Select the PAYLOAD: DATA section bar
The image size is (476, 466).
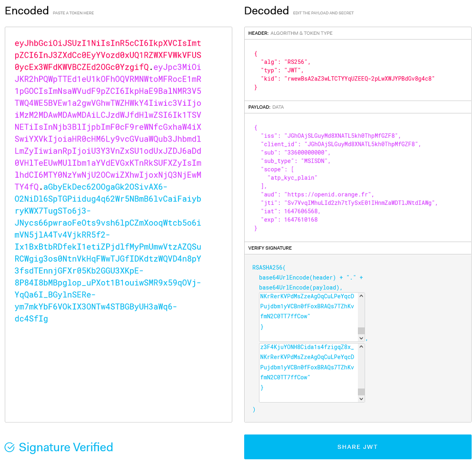pyautogui.click(x=357, y=107)
